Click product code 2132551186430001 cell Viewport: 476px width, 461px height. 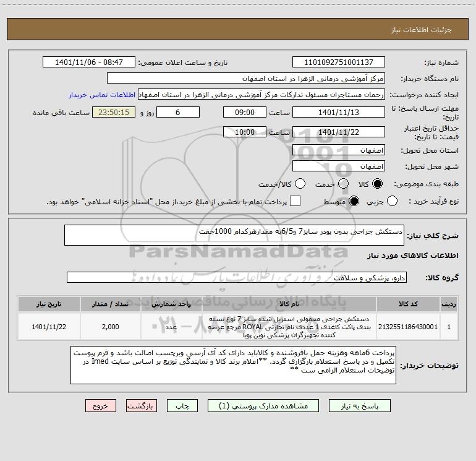tap(408, 327)
